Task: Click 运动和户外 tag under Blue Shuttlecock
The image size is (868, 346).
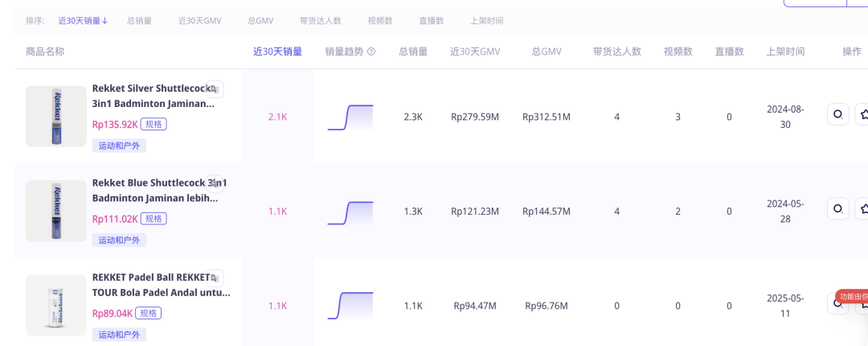Action: point(119,240)
